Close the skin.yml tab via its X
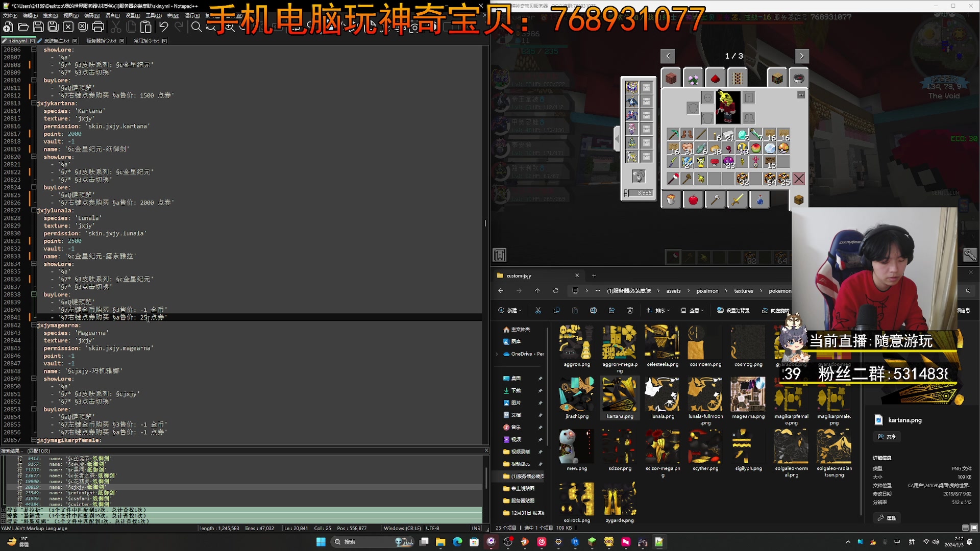The width and height of the screenshot is (980, 551). [x=33, y=41]
